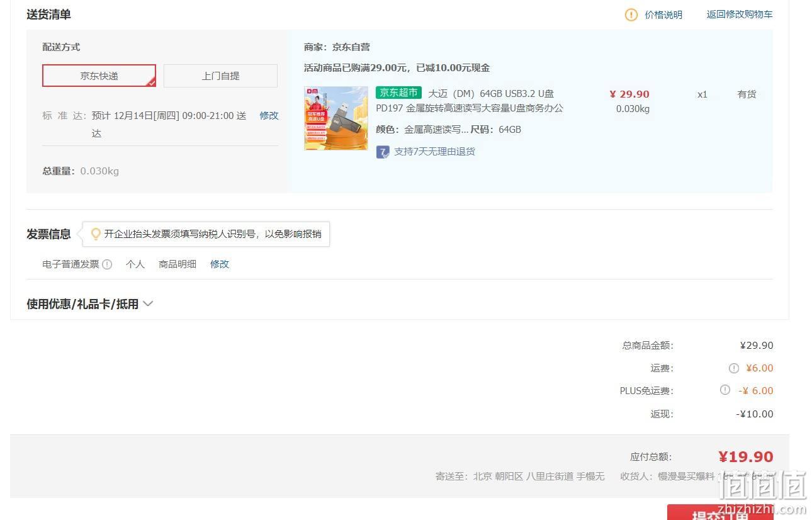
Task: Click the 商品明细 invoice content text
Action: click(x=178, y=264)
